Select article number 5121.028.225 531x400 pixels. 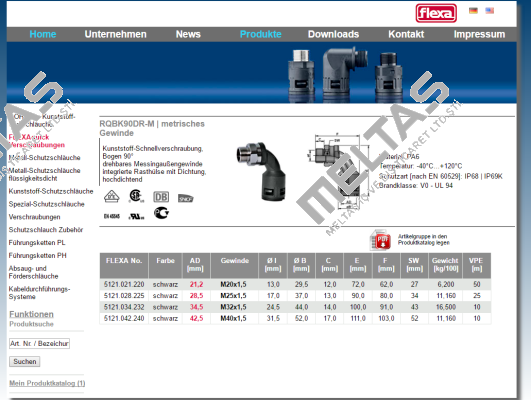tap(124, 296)
